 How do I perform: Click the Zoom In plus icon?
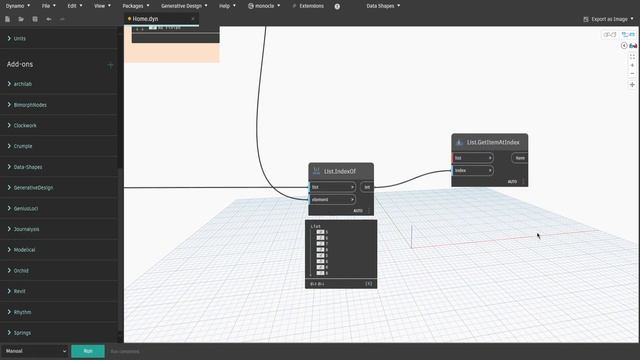632,65
